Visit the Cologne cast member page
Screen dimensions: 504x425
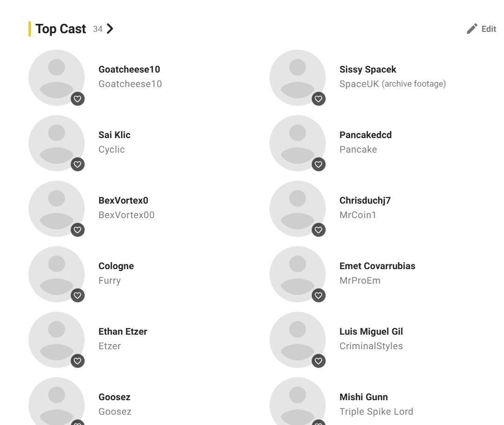point(116,266)
